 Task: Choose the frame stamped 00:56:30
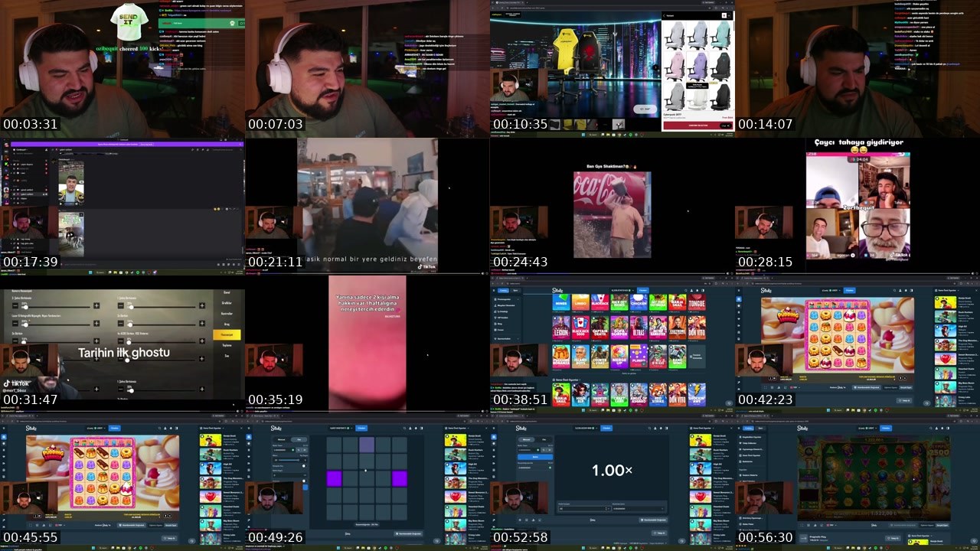tap(857, 482)
